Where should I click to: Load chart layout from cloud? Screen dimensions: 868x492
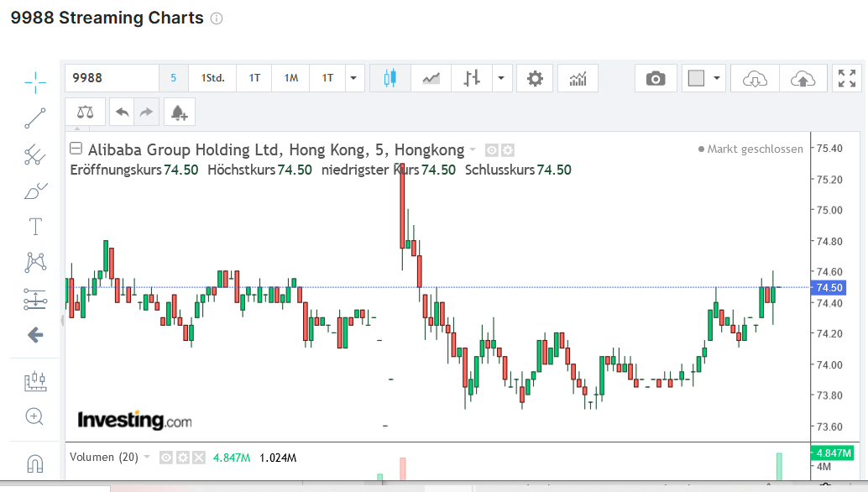coord(755,78)
